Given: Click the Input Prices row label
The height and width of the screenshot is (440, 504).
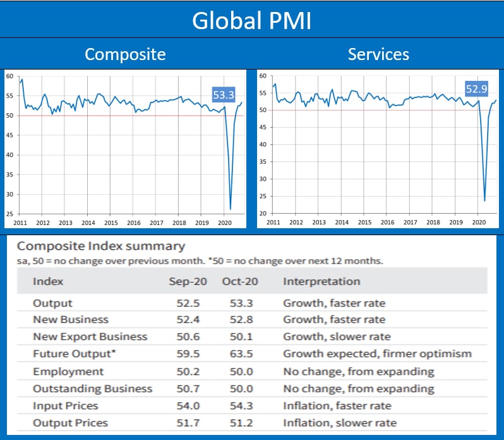Looking at the screenshot, I should click(x=66, y=405).
